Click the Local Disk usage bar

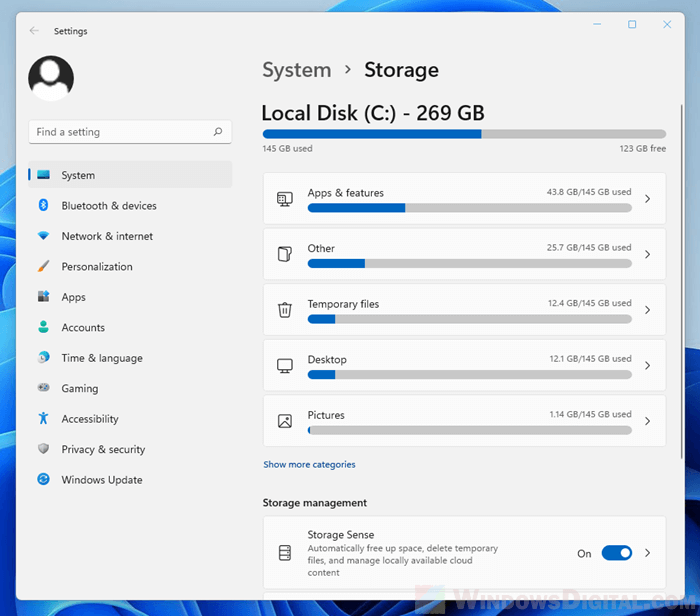coord(464,134)
